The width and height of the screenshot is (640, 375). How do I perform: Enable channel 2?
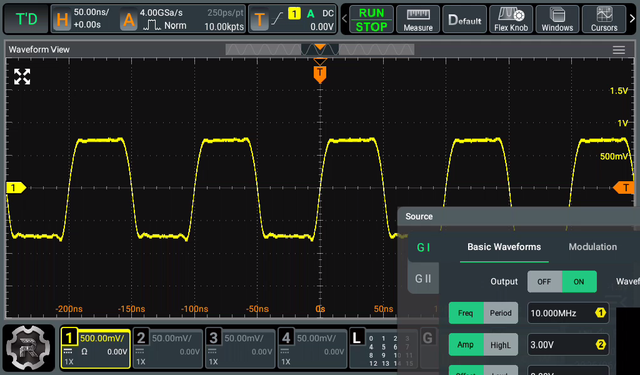click(x=168, y=349)
